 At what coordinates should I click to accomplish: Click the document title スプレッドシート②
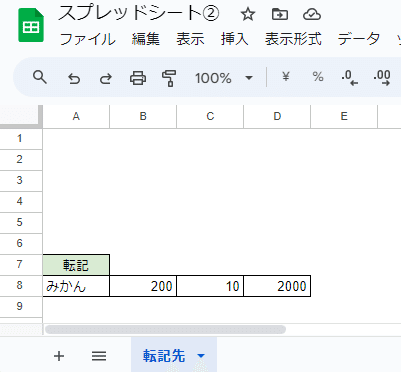coord(138,14)
